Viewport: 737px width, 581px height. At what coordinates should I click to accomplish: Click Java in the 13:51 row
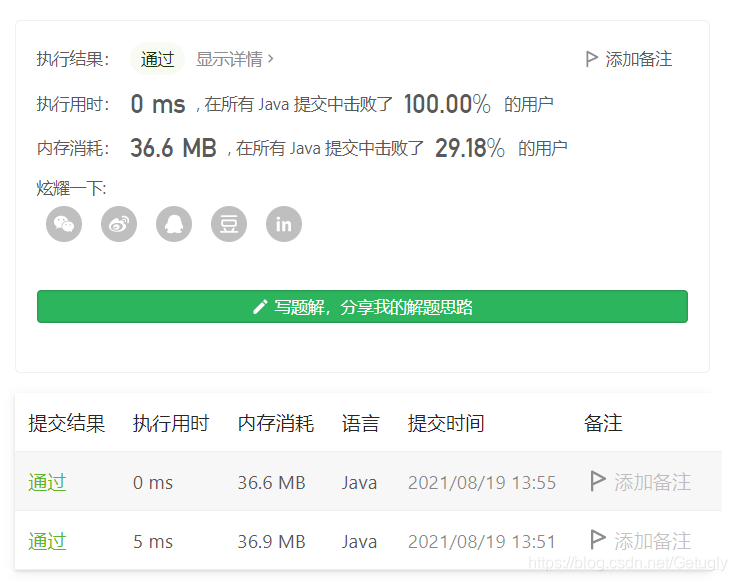pos(360,542)
